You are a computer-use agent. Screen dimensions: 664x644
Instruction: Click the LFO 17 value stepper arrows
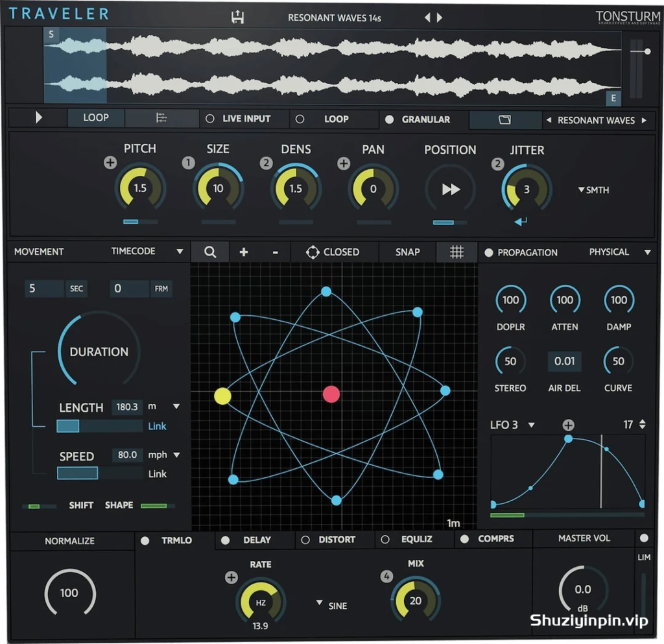643,424
